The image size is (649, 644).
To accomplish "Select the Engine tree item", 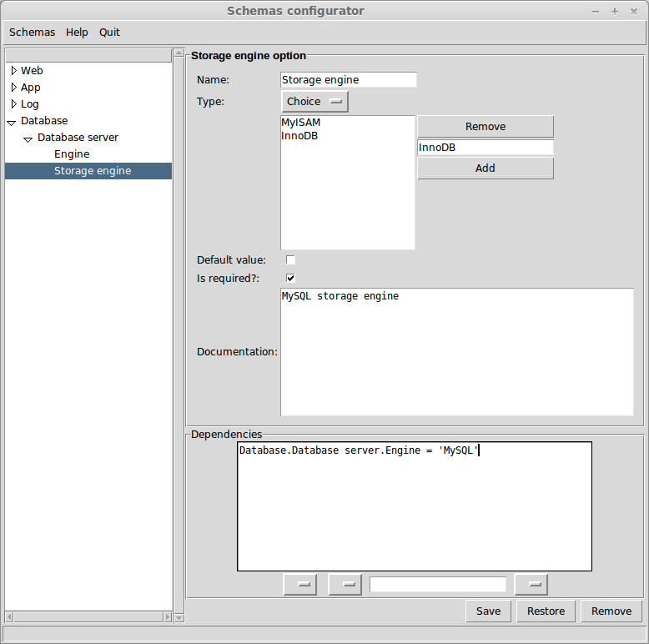I will (72, 154).
